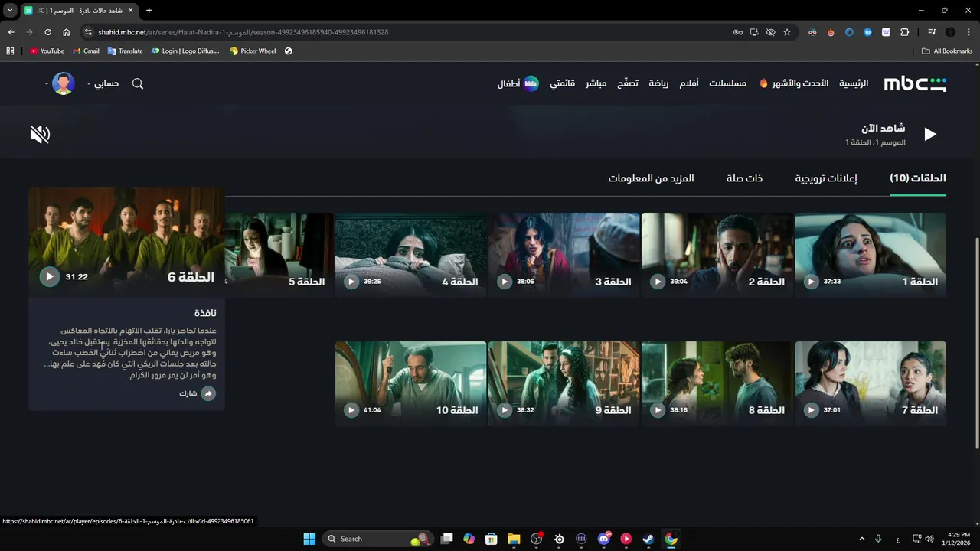Image resolution: width=980 pixels, height=551 pixels.
Task: Switch to المزيد من المعلومات tab
Action: (651, 178)
